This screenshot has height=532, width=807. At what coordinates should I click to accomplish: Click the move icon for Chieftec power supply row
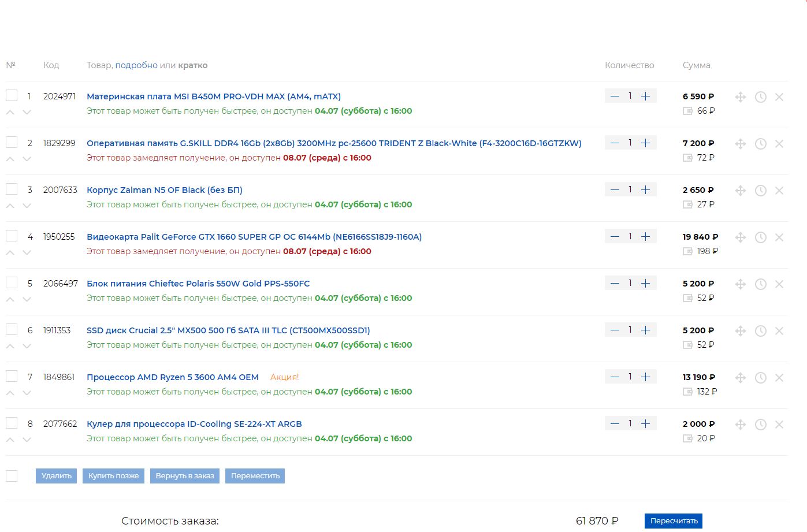[741, 284]
